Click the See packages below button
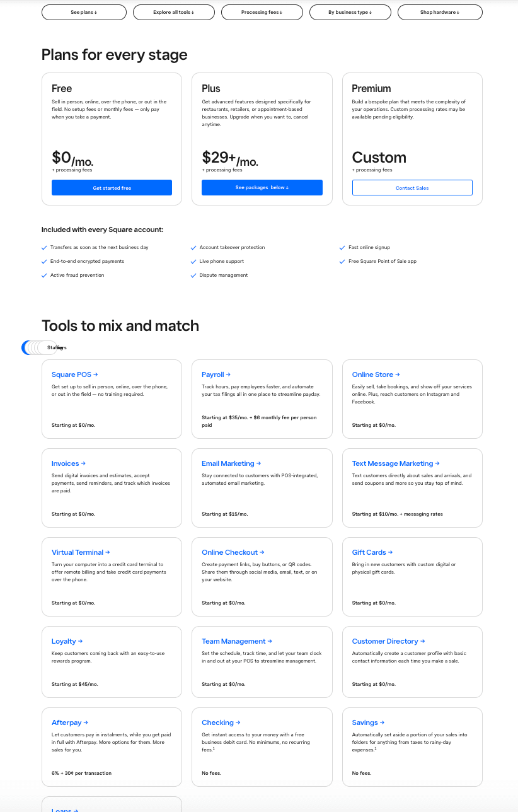Viewport: 518px width, 812px height. click(262, 188)
